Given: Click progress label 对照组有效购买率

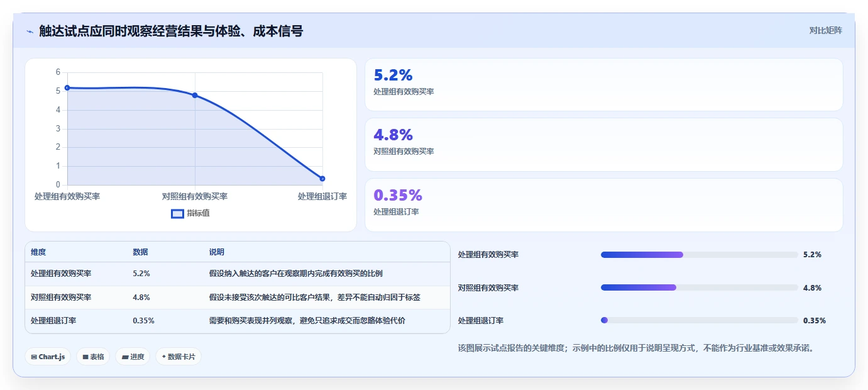Looking at the screenshot, I should tap(488, 287).
